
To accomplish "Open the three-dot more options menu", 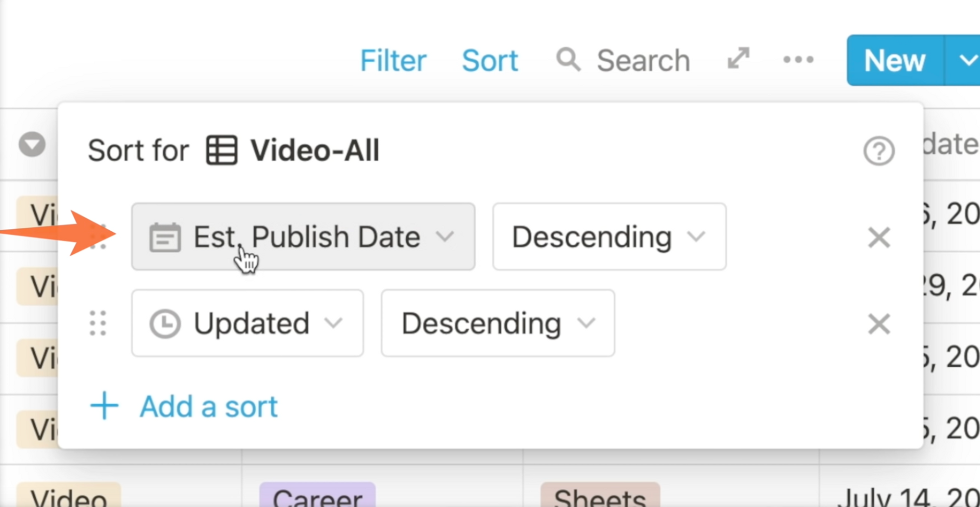I will 798,60.
